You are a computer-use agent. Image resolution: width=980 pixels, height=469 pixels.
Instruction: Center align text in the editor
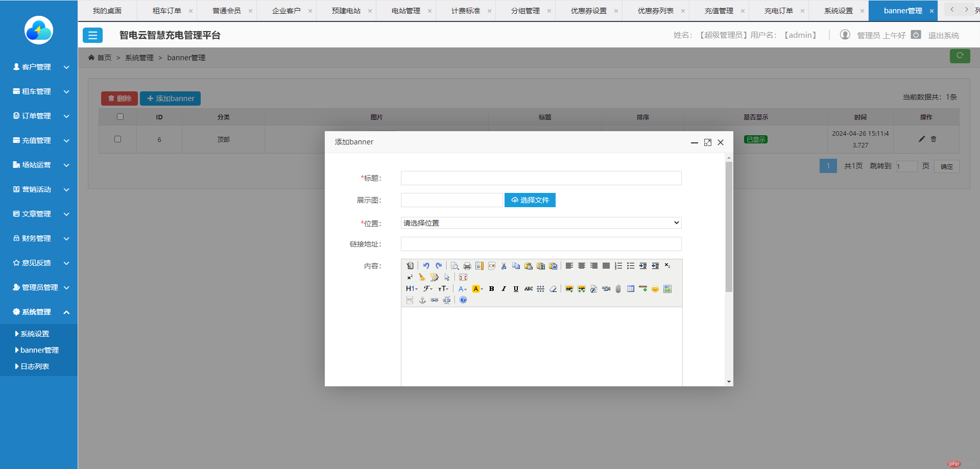pyautogui.click(x=581, y=266)
